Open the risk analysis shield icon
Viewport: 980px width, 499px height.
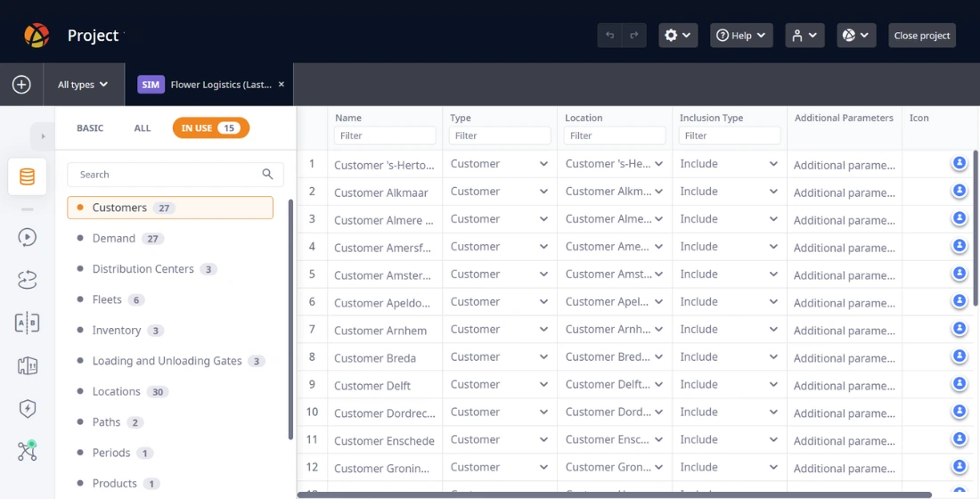click(x=27, y=409)
